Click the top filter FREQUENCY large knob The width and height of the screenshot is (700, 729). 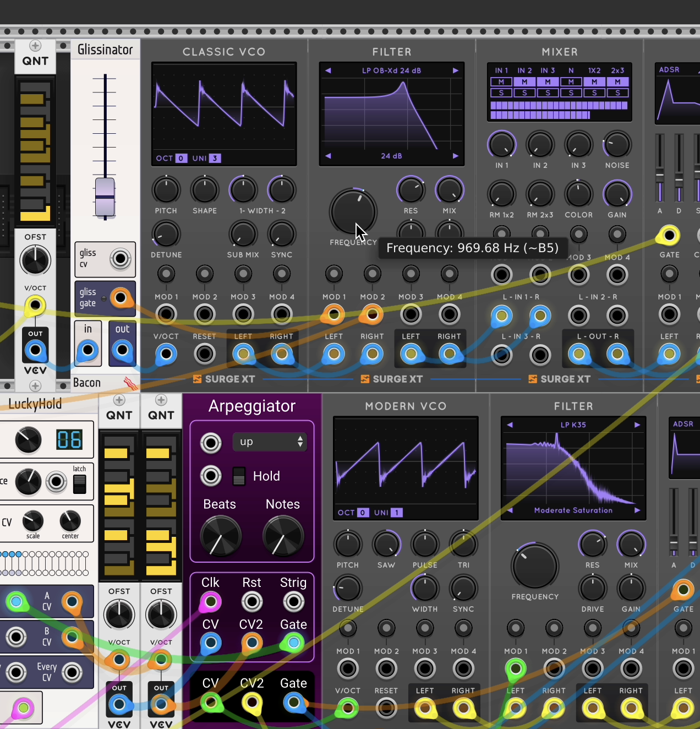[353, 213]
